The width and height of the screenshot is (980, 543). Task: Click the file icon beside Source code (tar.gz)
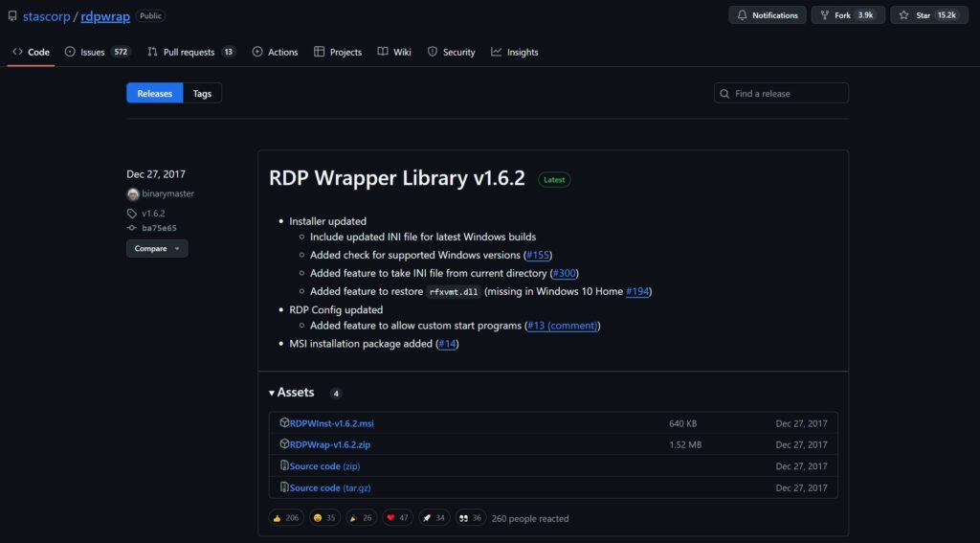click(284, 486)
